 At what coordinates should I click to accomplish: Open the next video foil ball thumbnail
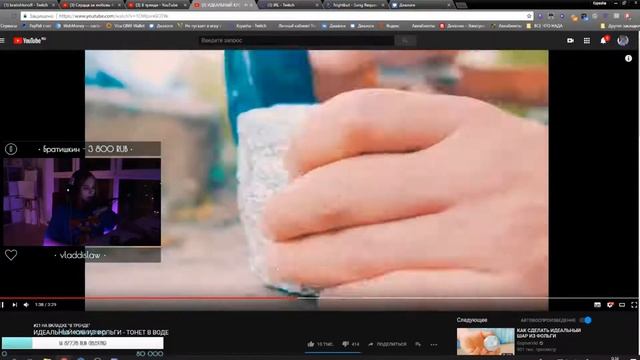485,341
